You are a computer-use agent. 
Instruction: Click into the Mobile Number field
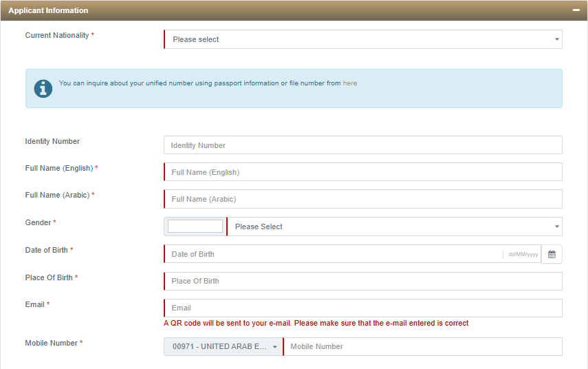423,346
